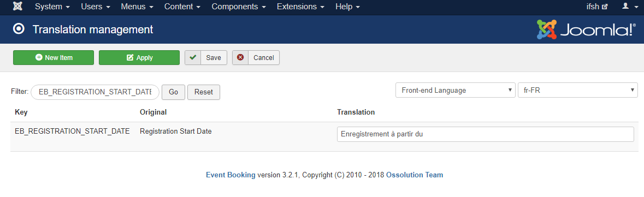Click the target icon beside Translation management
Image resolution: width=644 pixels, height=197 pixels.
(x=19, y=29)
